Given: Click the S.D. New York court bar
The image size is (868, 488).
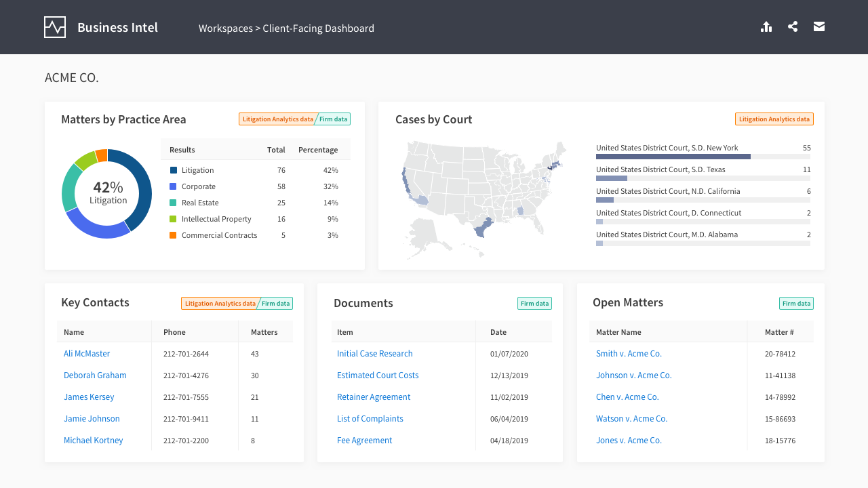Looking at the screenshot, I should [673, 157].
